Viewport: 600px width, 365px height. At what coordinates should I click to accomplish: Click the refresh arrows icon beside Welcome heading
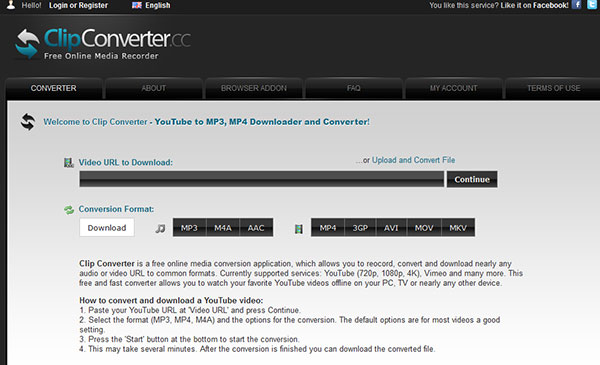(28, 122)
